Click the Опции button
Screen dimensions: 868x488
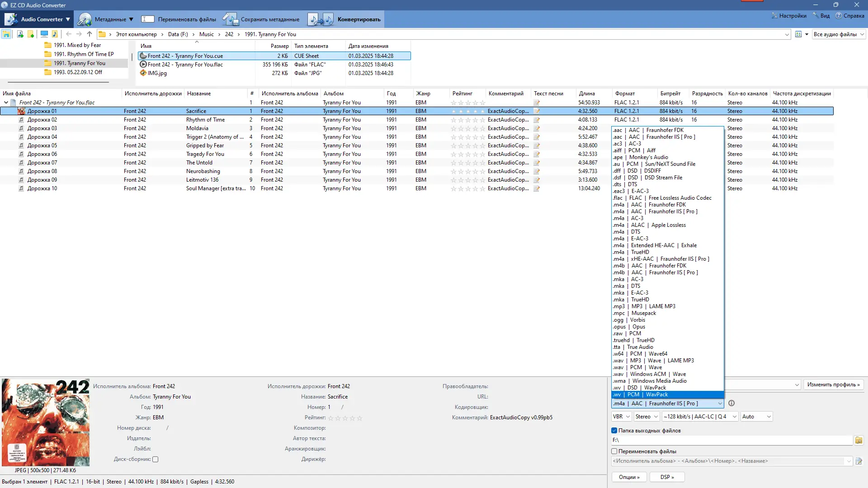(x=629, y=477)
